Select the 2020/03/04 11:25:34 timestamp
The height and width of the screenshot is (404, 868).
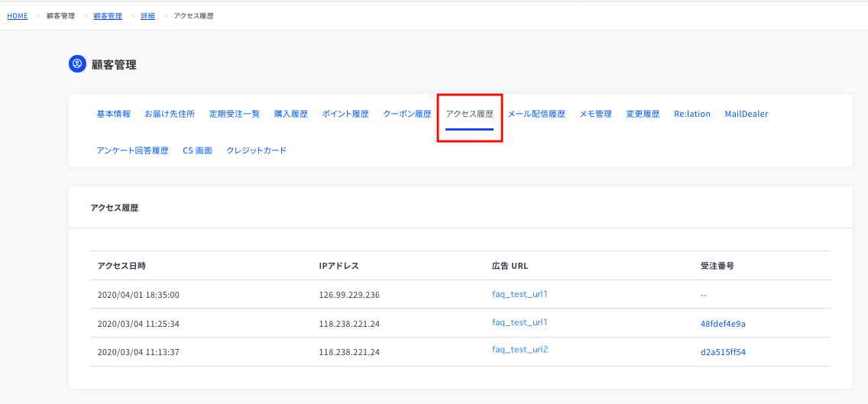click(x=138, y=324)
